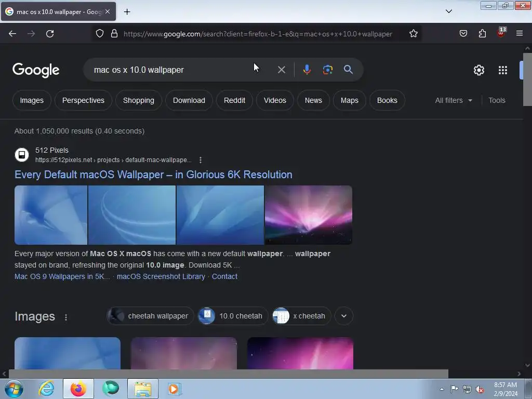Expand more image chips with chevron
Viewport: 532px width, 399px height.
click(344, 316)
